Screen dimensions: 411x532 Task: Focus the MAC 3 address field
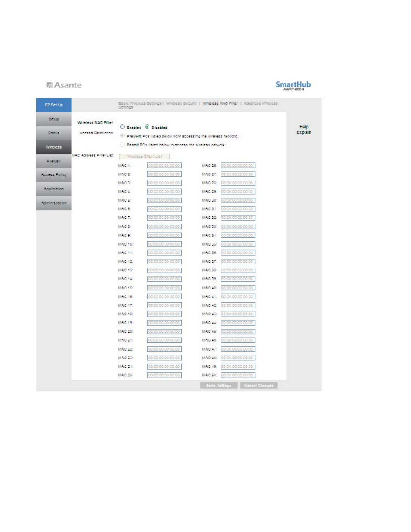click(x=165, y=183)
